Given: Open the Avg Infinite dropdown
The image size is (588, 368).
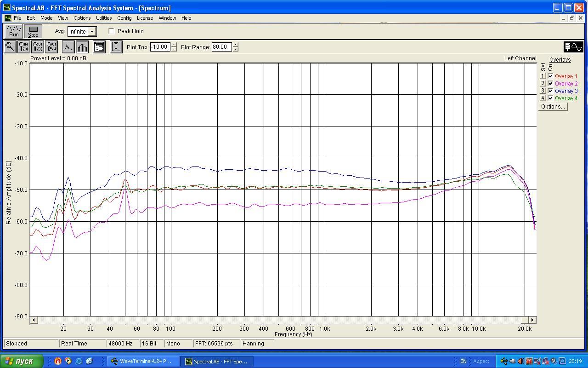Looking at the screenshot, I should (x=92, y=32).
